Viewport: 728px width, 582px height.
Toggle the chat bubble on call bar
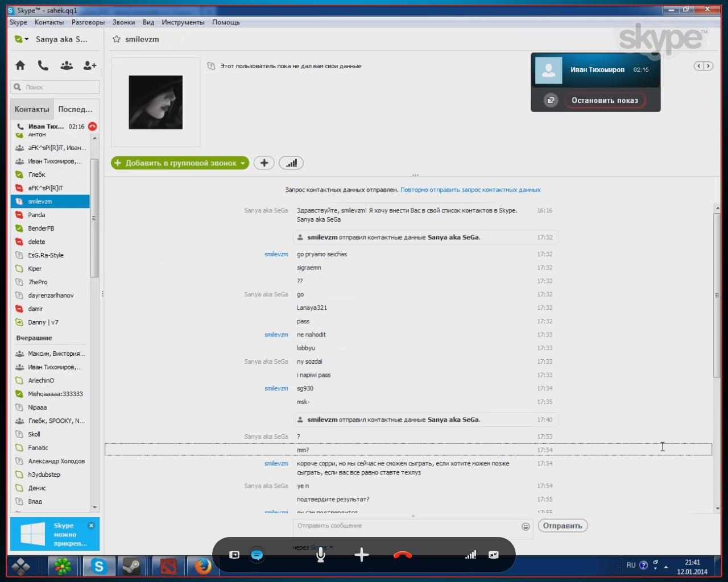point(257,555)
